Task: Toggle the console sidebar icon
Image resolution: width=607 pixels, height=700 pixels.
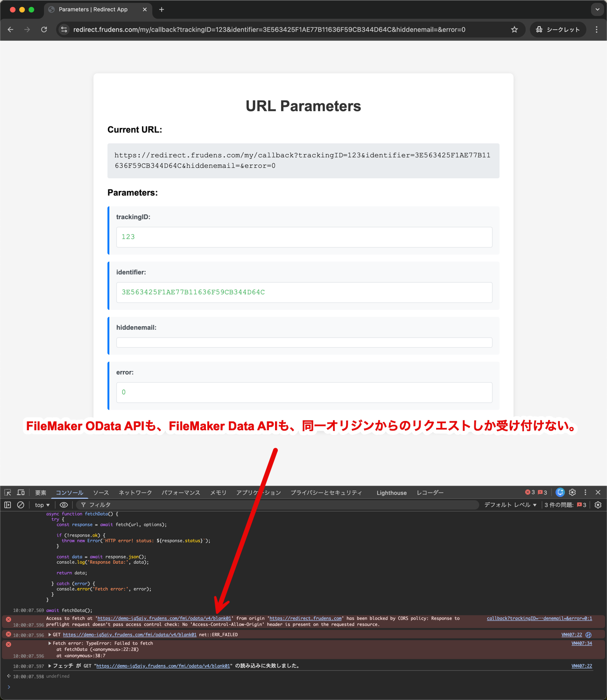Action: click(8, 505)
